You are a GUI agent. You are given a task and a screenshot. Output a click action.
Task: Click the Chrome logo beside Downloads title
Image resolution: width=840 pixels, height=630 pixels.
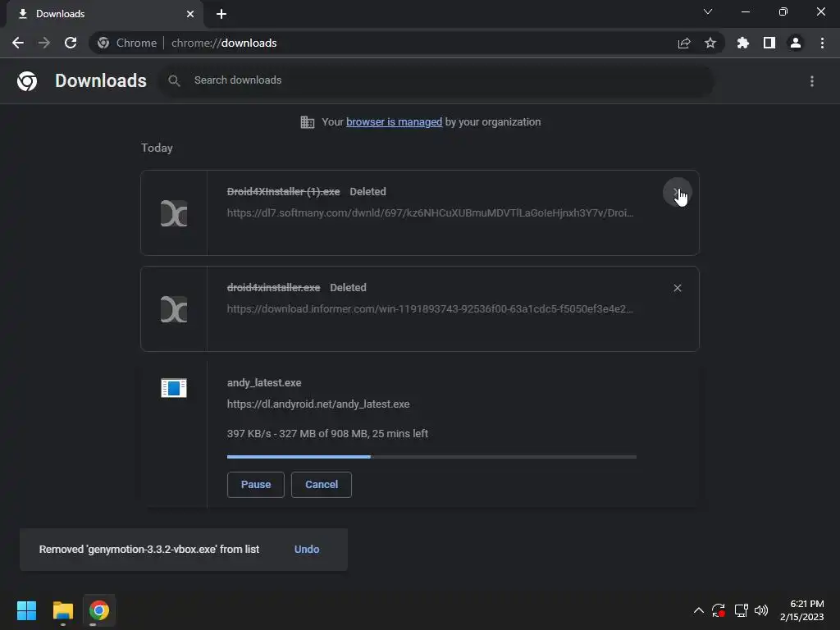click(x=27, y=81)
